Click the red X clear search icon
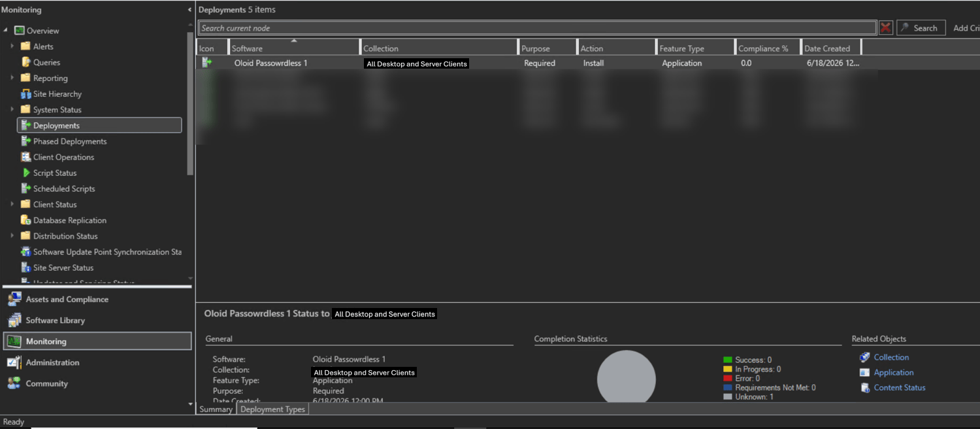Viewport: 980px width, 429px height. pyautogui.click(x=886, y=27)
